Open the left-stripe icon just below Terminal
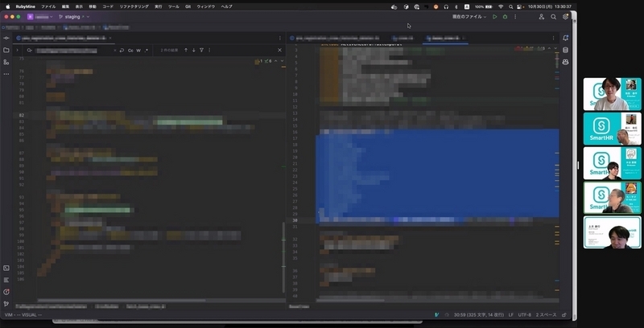The width and height of the screenshot is (644, 328). [x=6, y=280]
